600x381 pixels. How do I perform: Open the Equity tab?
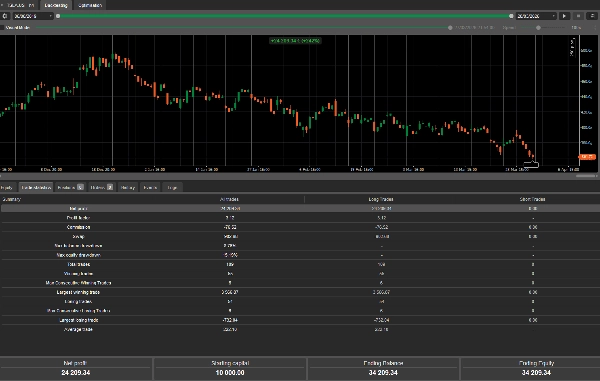(7, 187)
